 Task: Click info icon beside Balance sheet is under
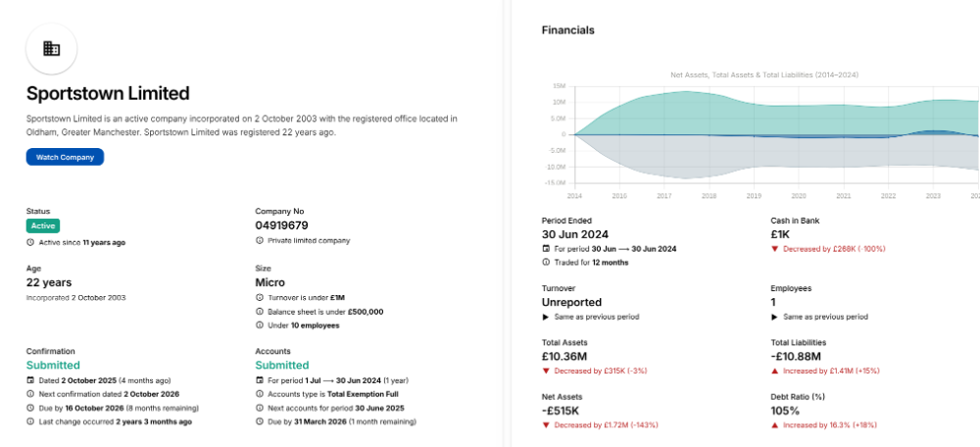tap(260, 312)
